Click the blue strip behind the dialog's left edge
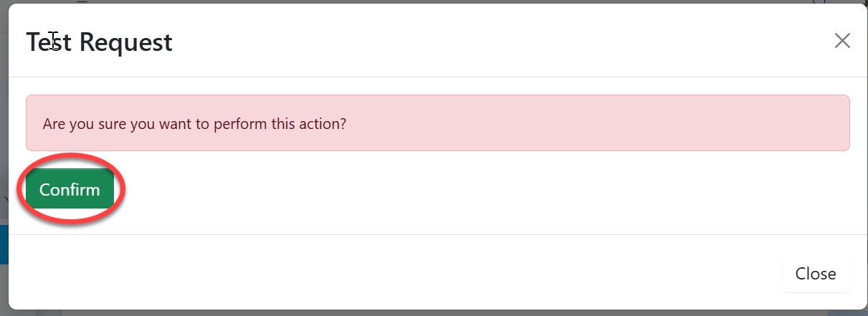The width and height of the screenshot is (868, 316). 4,244
